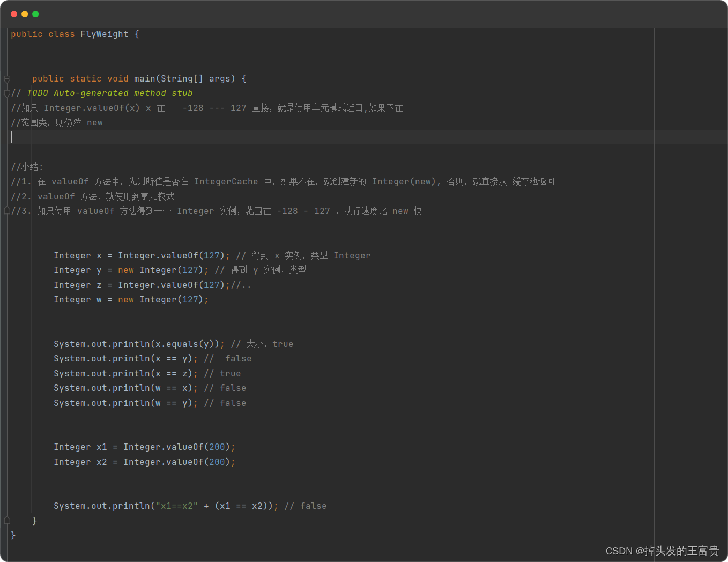Click '执行速度比 new 快' in comment //3.
The width and height of the screenshot is (728, 562).
(383, 211)
